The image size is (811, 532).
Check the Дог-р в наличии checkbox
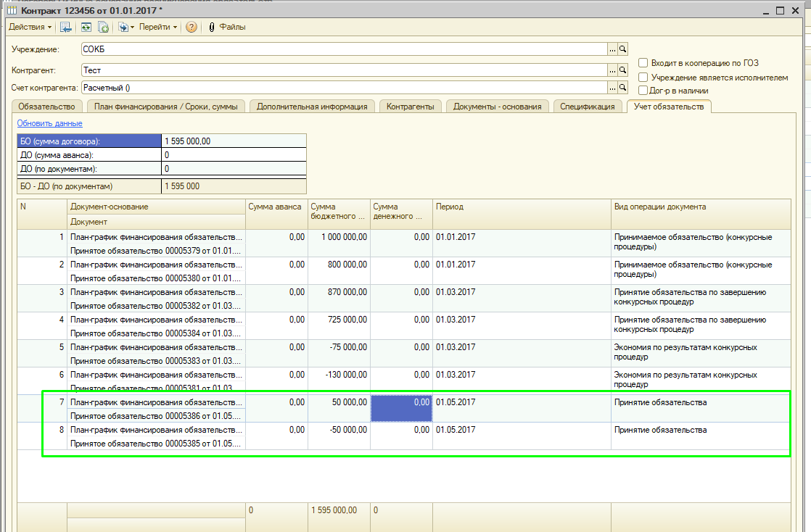tap(643, 91)
